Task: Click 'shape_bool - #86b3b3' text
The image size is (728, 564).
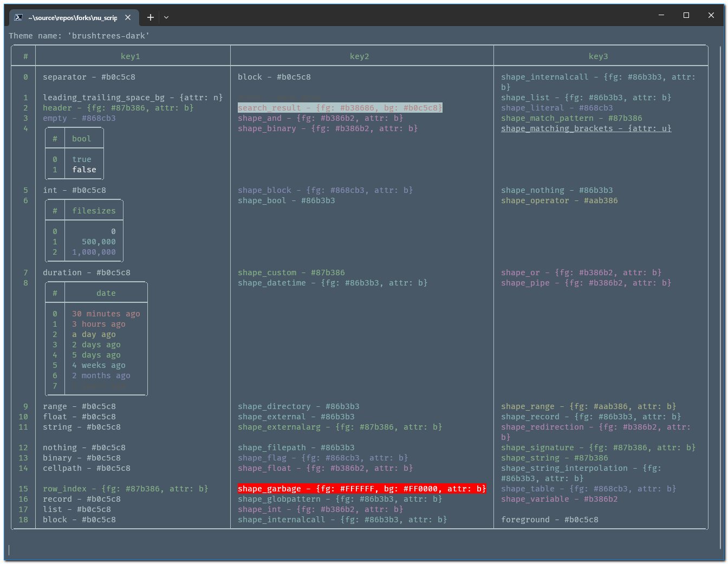Action: 287,200
